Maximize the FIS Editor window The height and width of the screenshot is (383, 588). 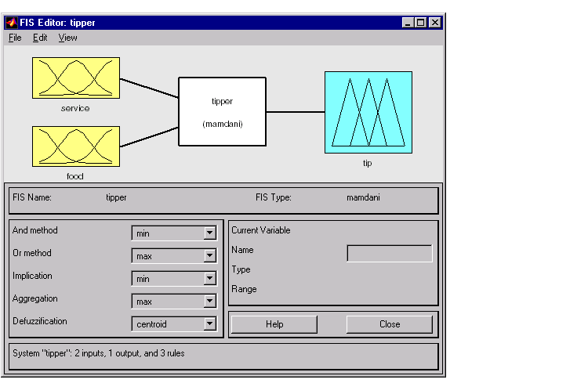click(x=420, y=23)
